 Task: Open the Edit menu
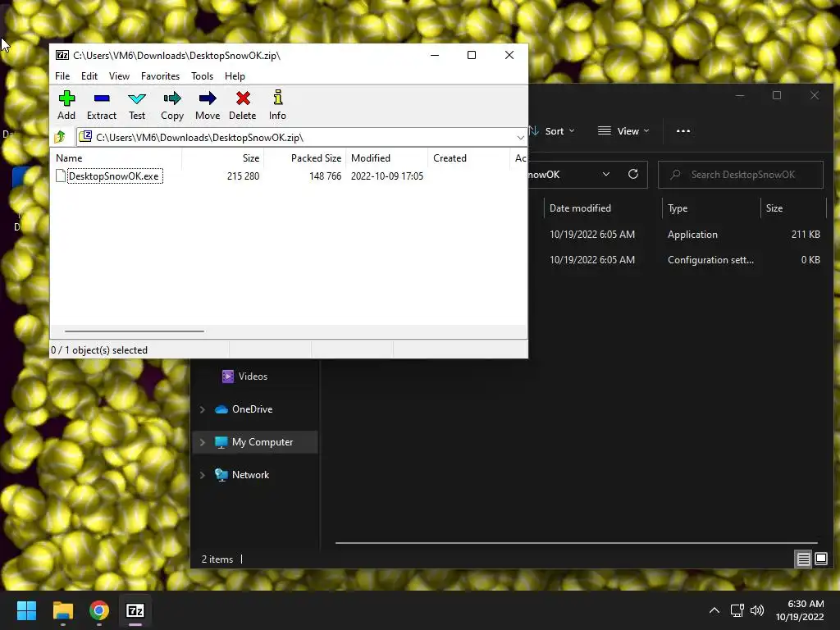(x=89, y=76)
